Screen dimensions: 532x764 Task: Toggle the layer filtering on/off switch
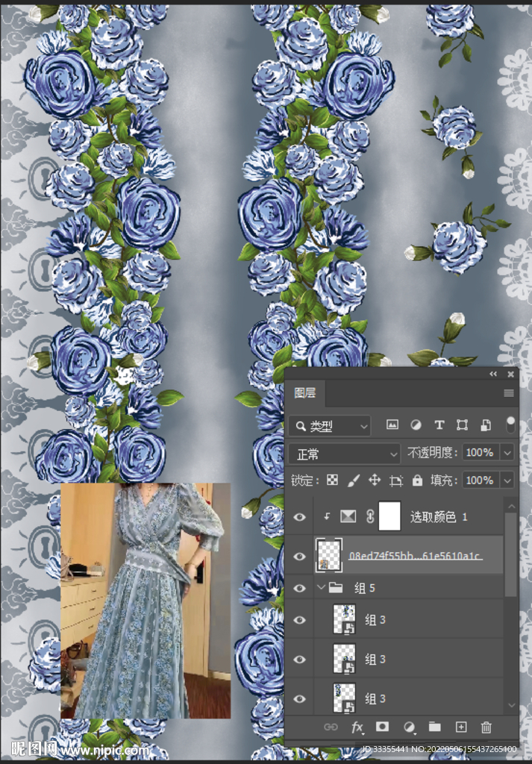[x=510, y=425]
